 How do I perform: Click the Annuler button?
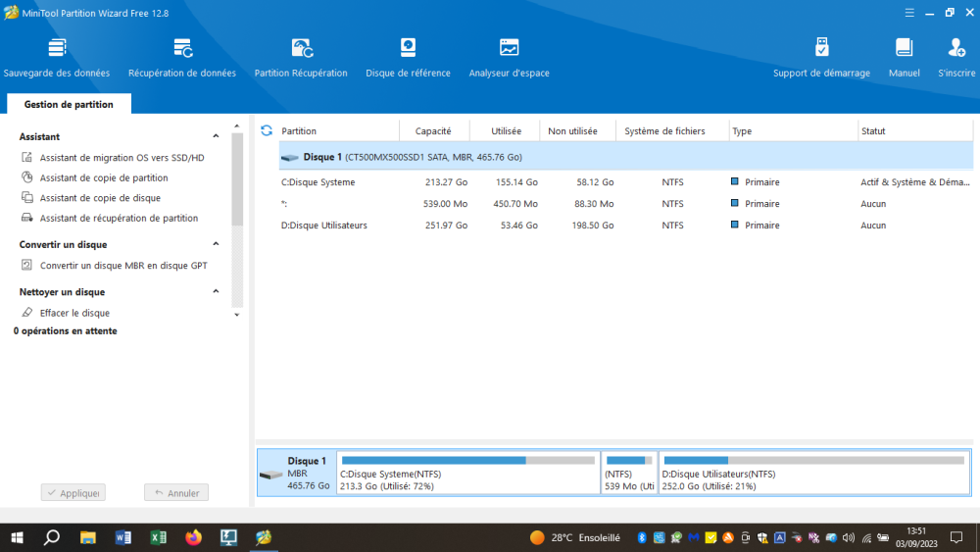176,492
